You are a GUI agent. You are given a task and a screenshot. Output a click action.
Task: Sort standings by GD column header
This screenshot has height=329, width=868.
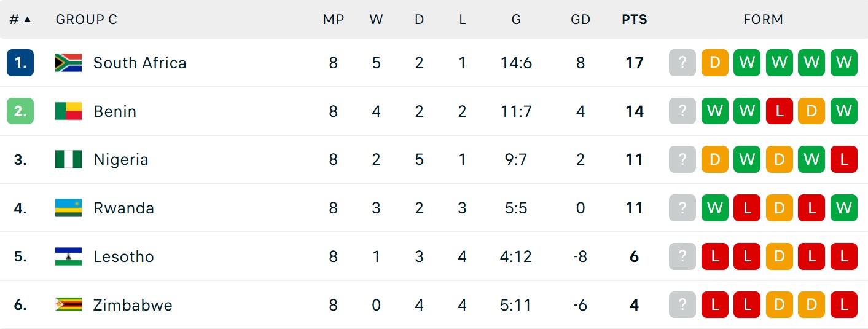coord(581,20)
